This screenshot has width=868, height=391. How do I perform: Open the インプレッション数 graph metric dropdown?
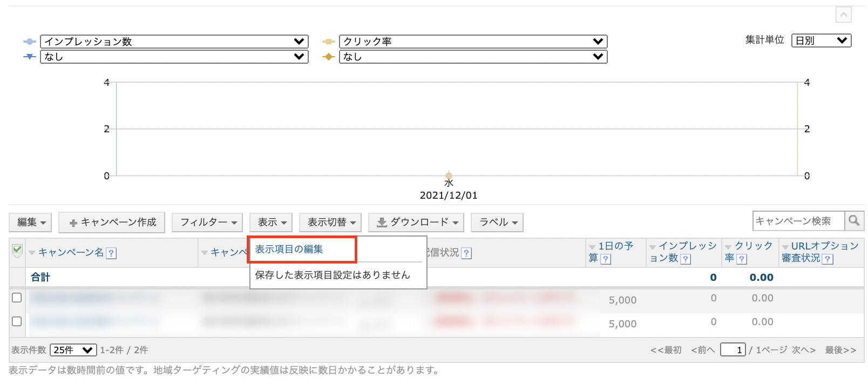pos(174,42)
